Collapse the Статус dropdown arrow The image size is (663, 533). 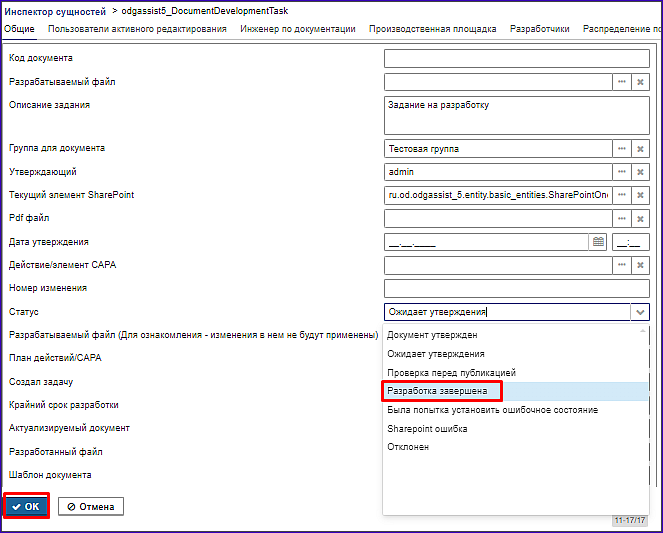(640, 312)
